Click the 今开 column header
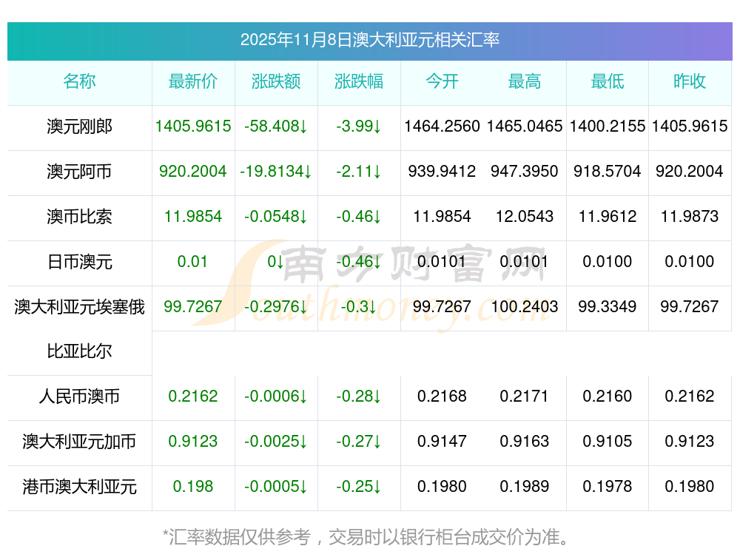Viewport: 740px width, 560px height. pyautogui.click(x=442, y=81)
